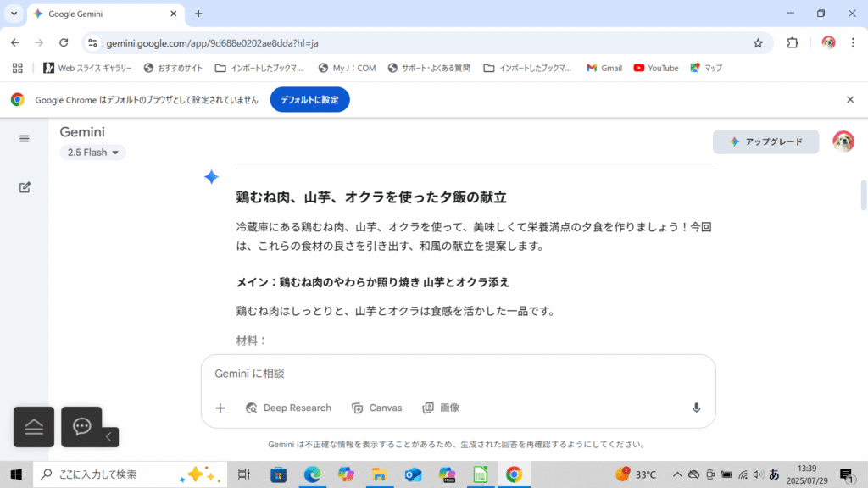
Task: Open サポート・よくある質問 bookmark
Action: point(429,68)
